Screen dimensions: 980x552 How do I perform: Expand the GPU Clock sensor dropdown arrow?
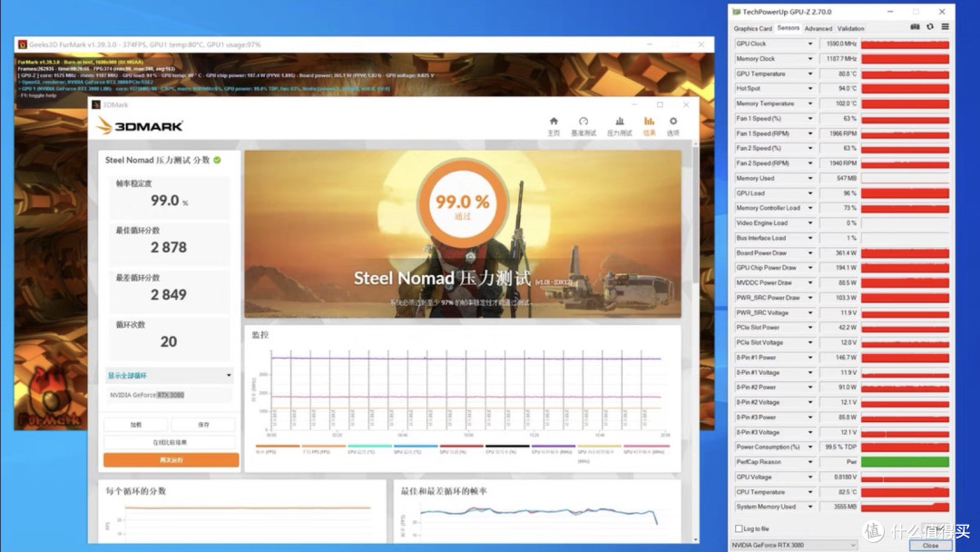[810, 44]
